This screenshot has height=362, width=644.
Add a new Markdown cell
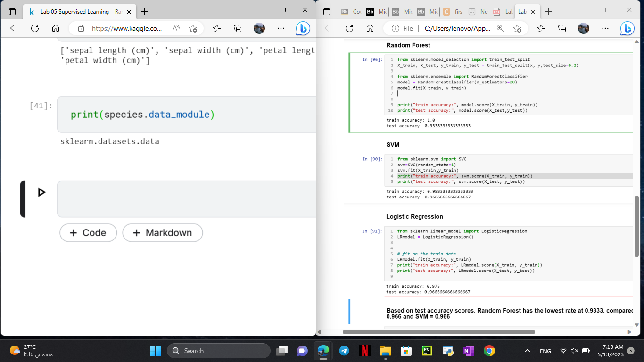(x=163, y=233)
